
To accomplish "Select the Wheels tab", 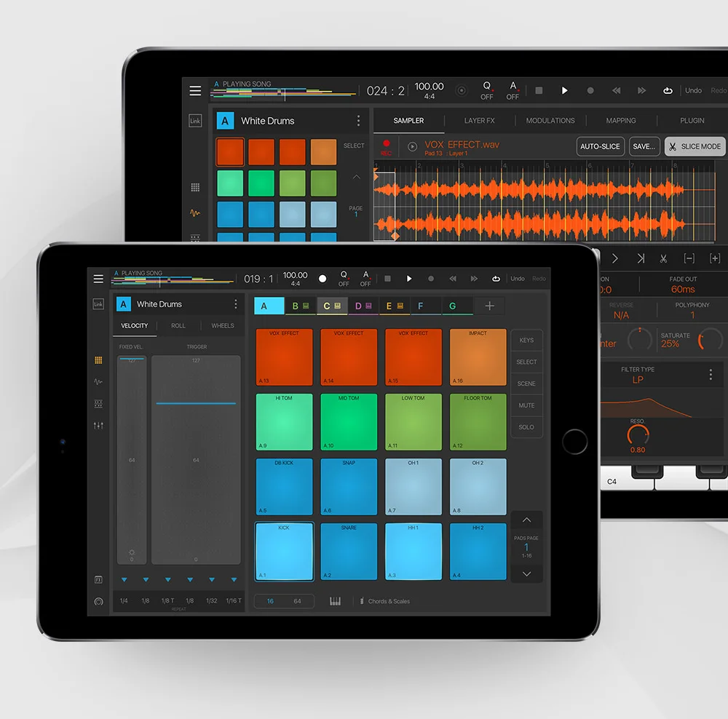I will click(x=222, y=326).
